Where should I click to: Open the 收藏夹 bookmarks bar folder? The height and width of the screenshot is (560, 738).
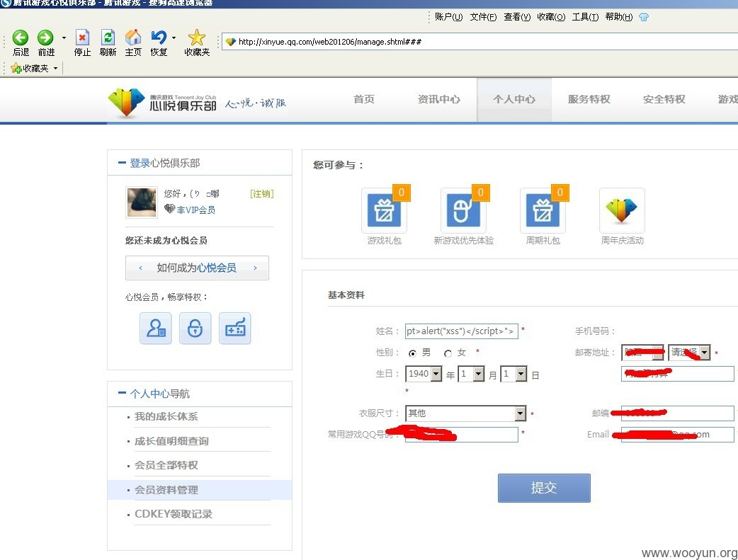click(30, 68)
